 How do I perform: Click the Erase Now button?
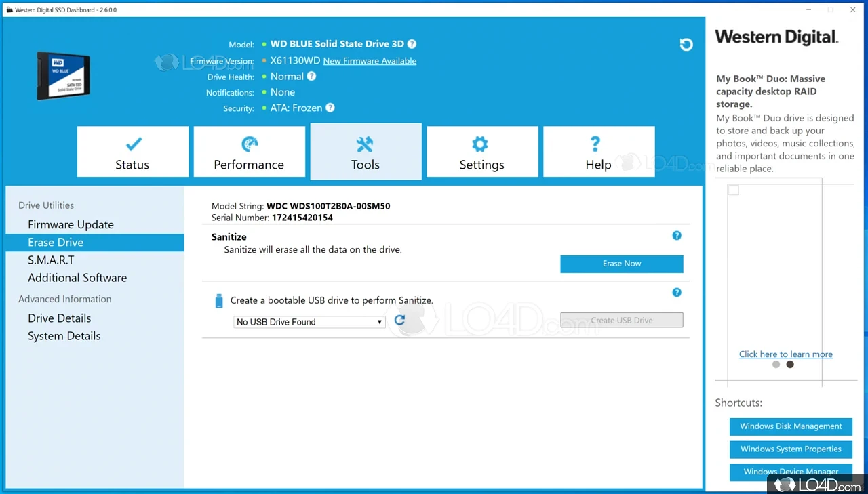[622, 264]
